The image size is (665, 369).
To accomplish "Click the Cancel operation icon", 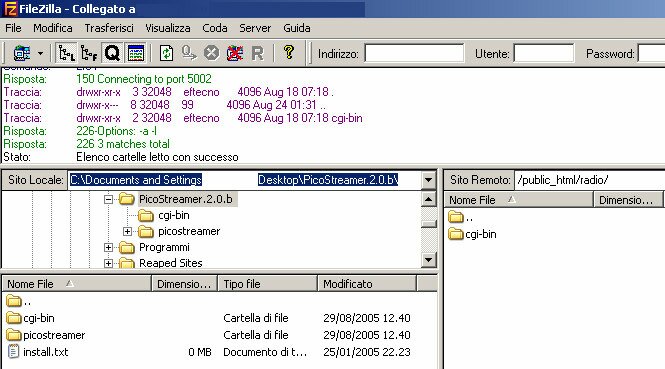I will pos(211,53).
